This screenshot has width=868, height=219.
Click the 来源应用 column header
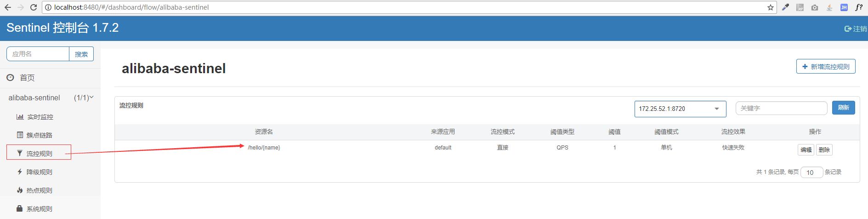tap(443, 132)
